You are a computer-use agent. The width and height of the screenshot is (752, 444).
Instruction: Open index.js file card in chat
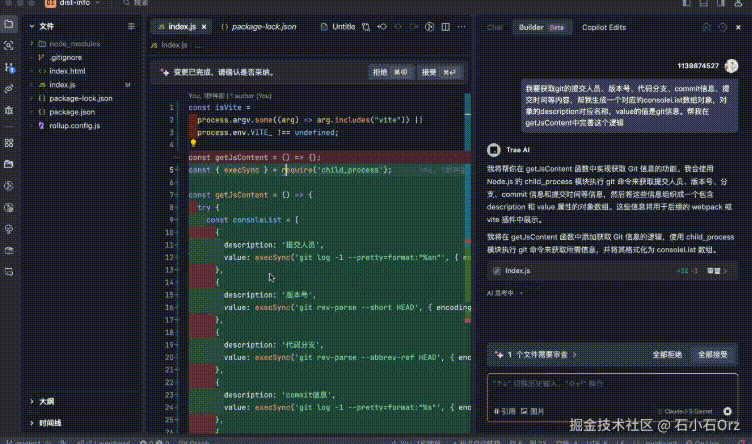tap(612, 271)
